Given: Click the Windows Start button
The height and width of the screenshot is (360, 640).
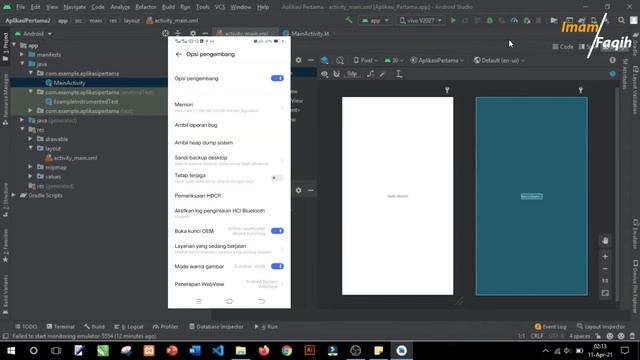Looking at the screenshot, I should pyautogui.click(x=11, y=351).
